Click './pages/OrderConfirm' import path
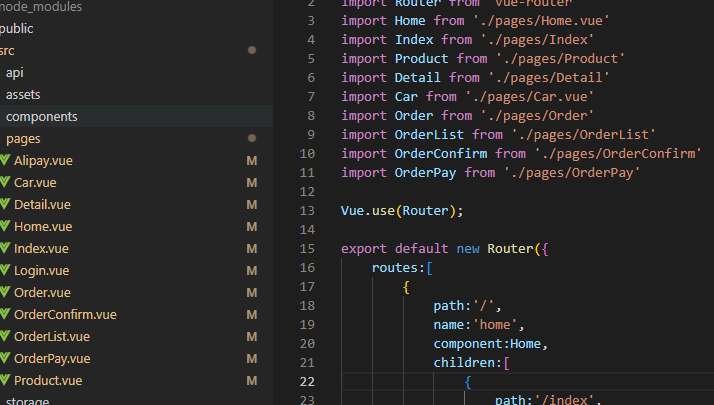The width and height of the screenshot is (714, 405). (618, 154)
